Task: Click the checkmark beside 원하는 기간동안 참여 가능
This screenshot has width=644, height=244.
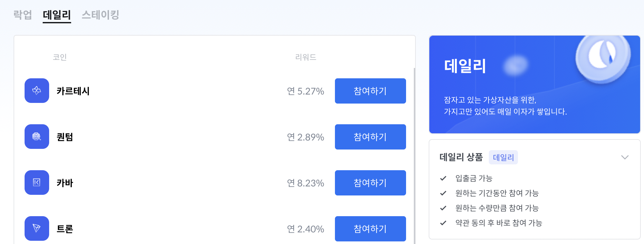Action: 443,193
